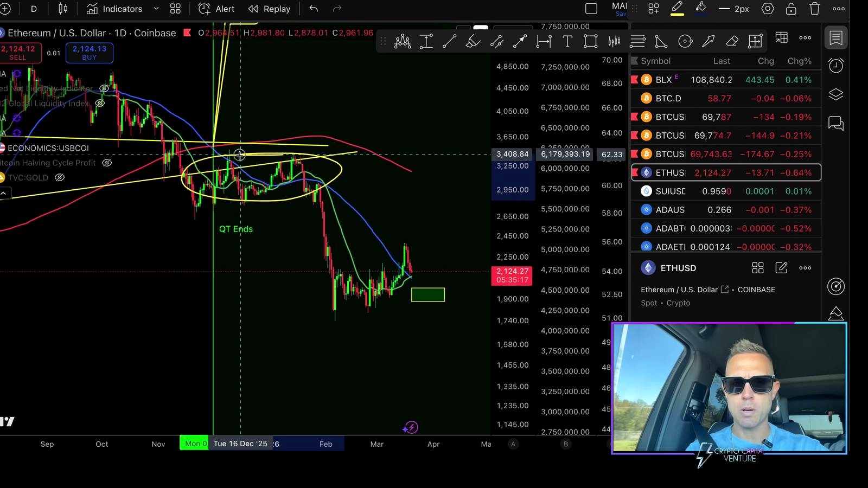Open the object tree layers panel
The image size is (868, 488).
coord(836,94)
